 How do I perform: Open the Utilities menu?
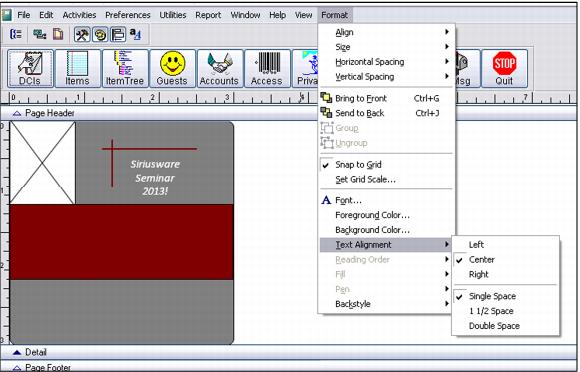click(173, 15)
